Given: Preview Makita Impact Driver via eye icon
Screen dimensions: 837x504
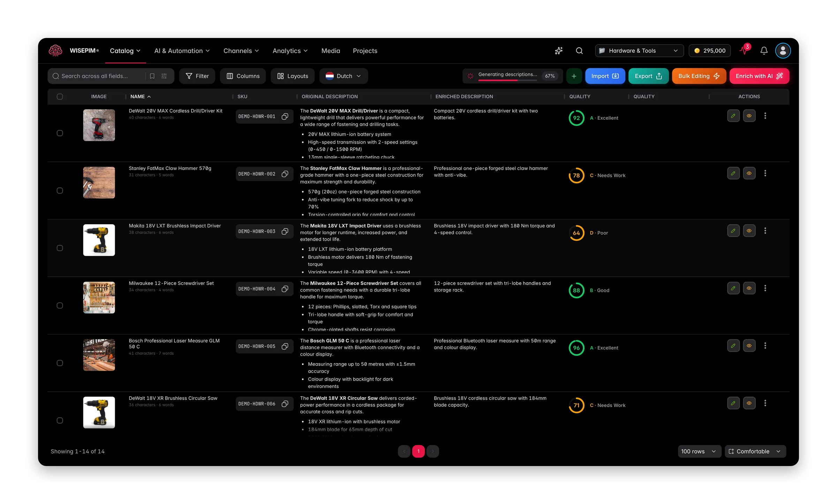Looking at the screenshot, I should [x=749, y=231].
